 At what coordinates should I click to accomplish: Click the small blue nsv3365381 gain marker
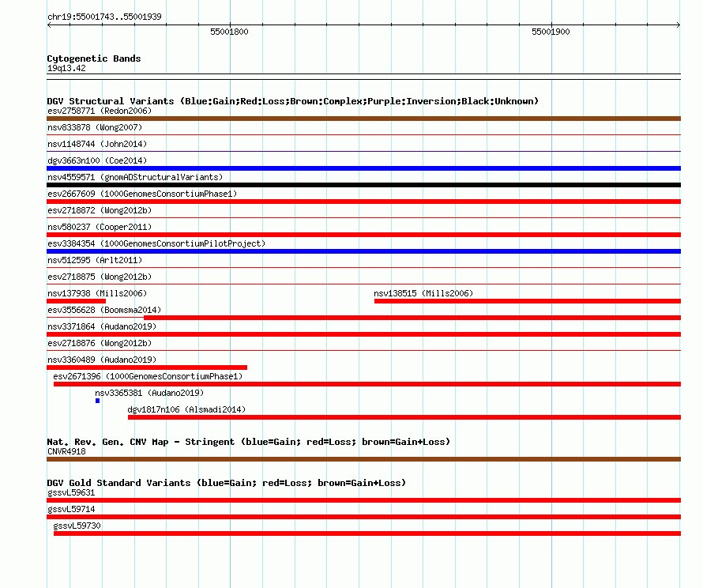pyautogui.click(x=97, y=401)
